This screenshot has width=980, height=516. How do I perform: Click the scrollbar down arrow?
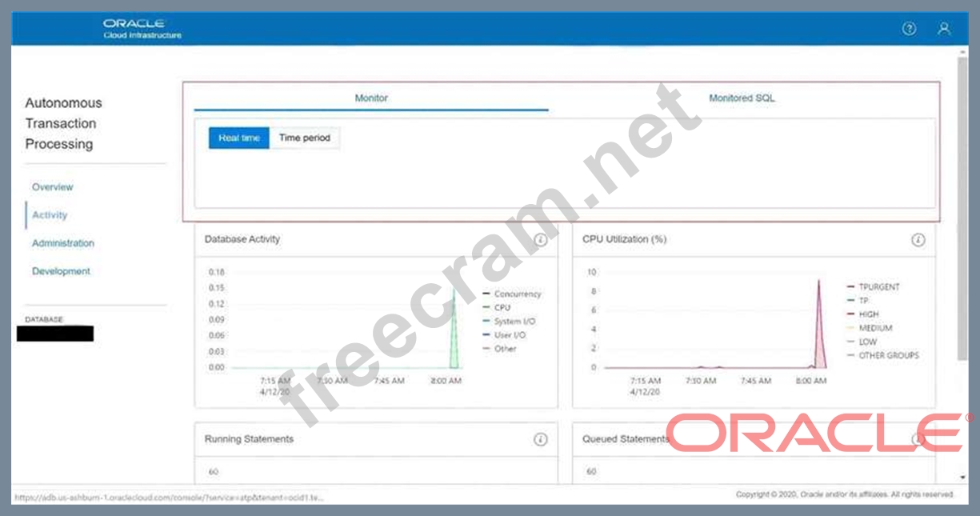click(x=962, y=477)
